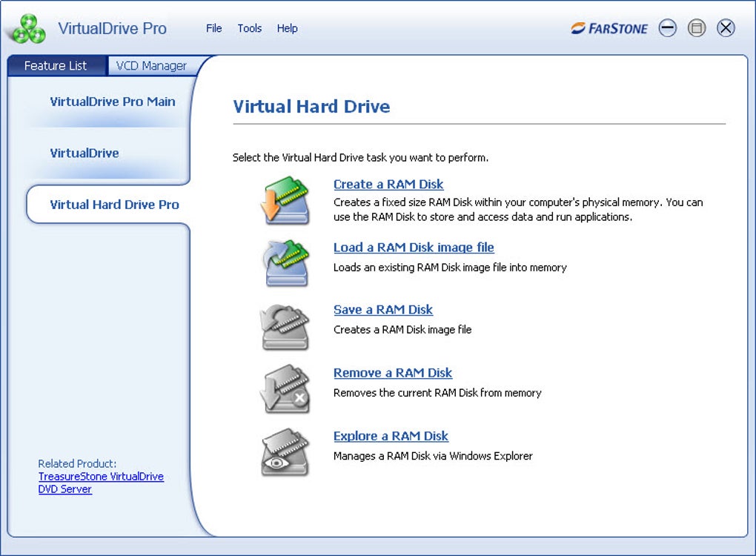Click the 'Related Product:' label
Image resolution: width=756 pixels, height=556 pixels.
77,464
